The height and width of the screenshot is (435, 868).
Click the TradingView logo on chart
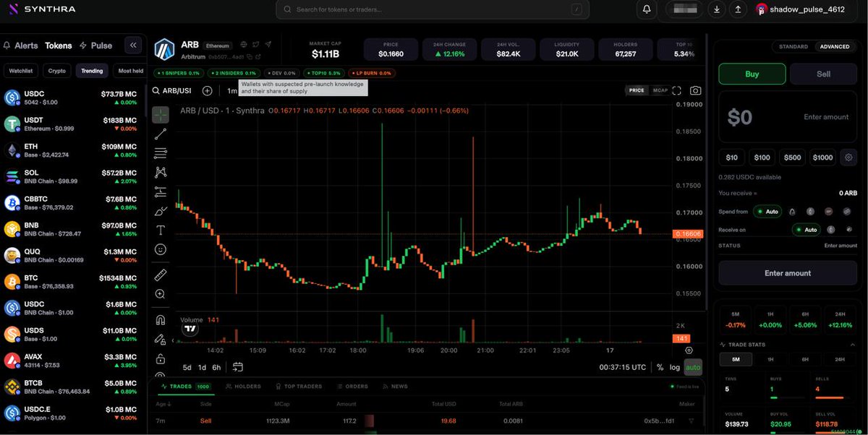[x=190, y=329]
